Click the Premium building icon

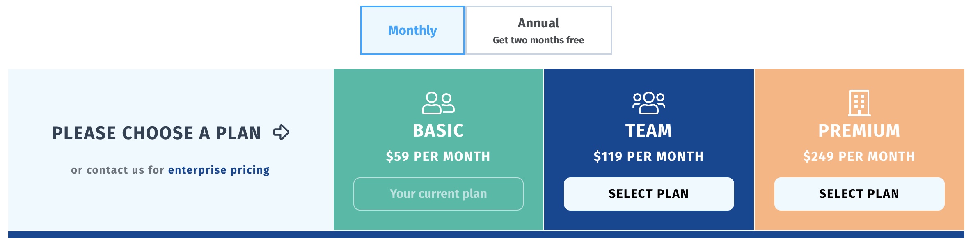859,103
